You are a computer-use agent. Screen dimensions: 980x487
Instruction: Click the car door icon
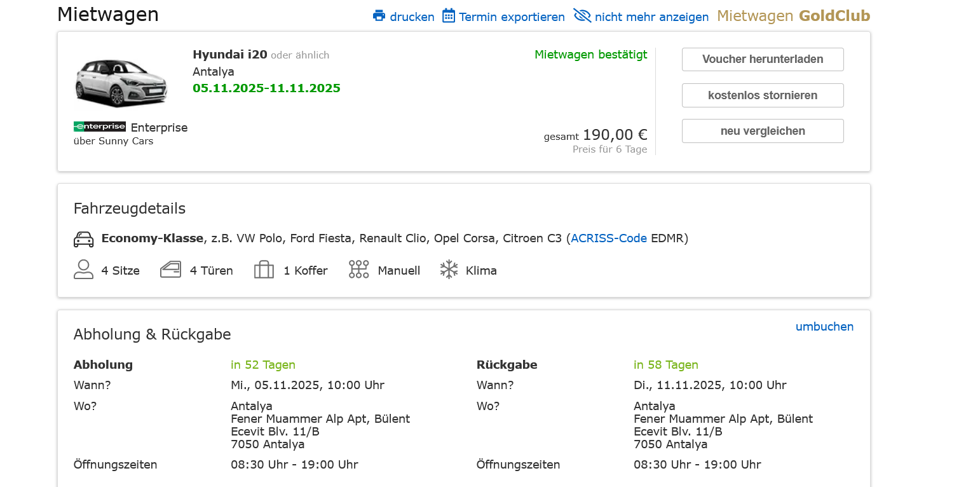click(x=171, y=270)
